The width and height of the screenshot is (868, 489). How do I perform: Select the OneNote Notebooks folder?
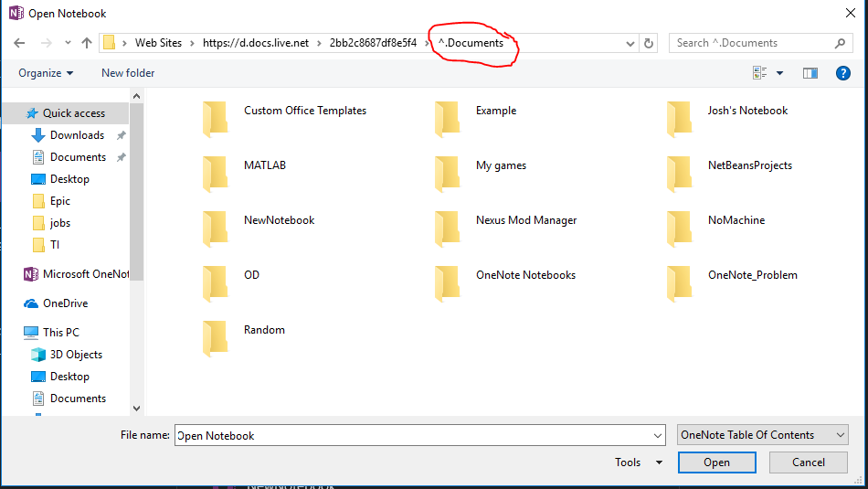[505, 282]
